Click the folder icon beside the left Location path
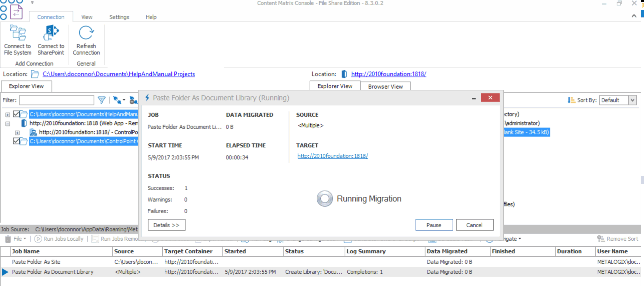This screenshot has height=286, width=644. tap(35, 74)
